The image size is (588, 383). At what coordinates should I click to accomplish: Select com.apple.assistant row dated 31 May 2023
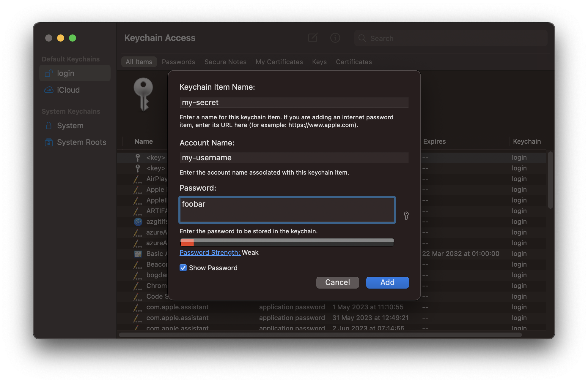(331, 318)
